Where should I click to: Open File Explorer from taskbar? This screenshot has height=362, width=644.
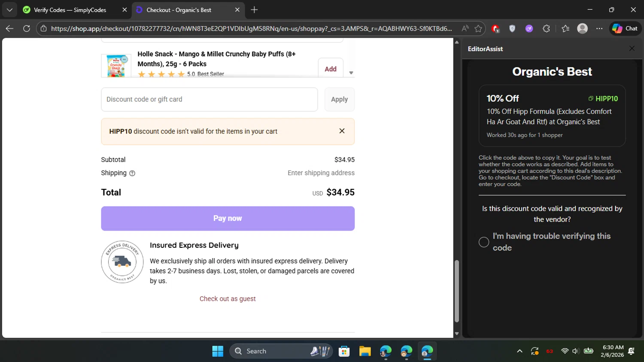click(365, 351)
